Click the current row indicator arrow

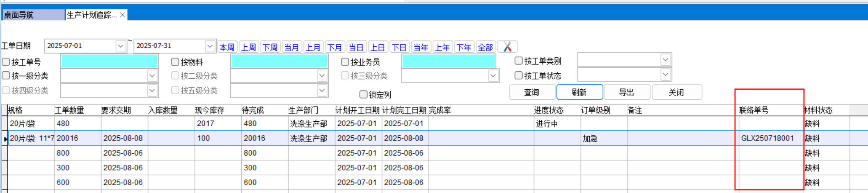[x=5, y=139]
